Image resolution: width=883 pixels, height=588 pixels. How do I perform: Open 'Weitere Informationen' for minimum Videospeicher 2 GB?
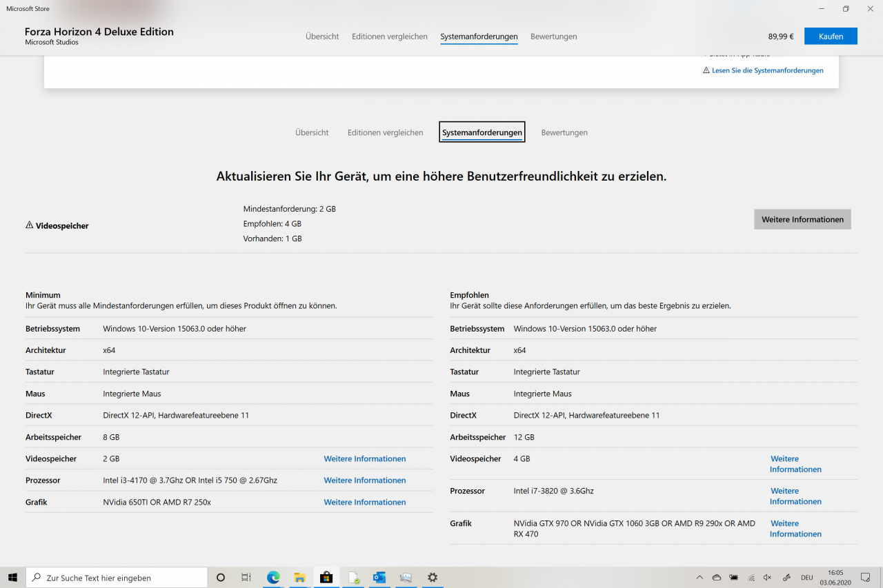[x=365, y=458]
